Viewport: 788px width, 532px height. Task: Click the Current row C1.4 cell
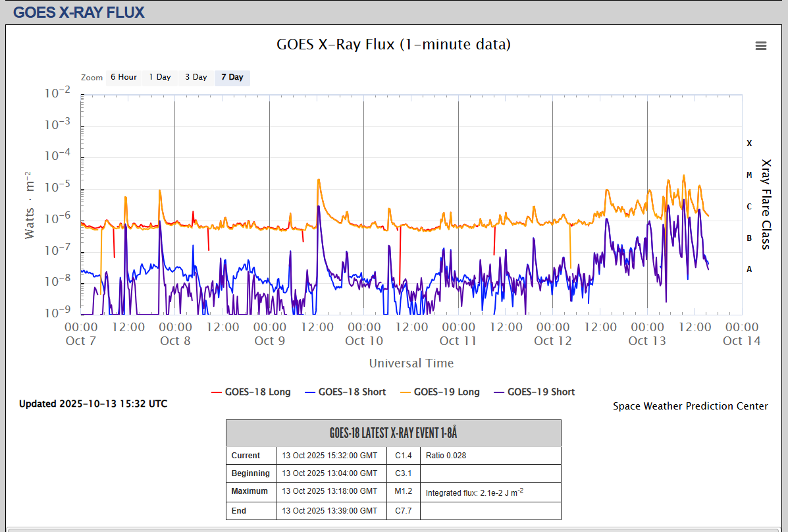point(404,456)
